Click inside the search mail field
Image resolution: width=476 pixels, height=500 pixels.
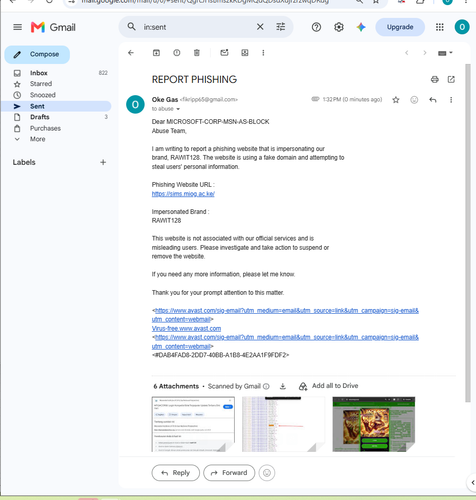coord(197,27)
